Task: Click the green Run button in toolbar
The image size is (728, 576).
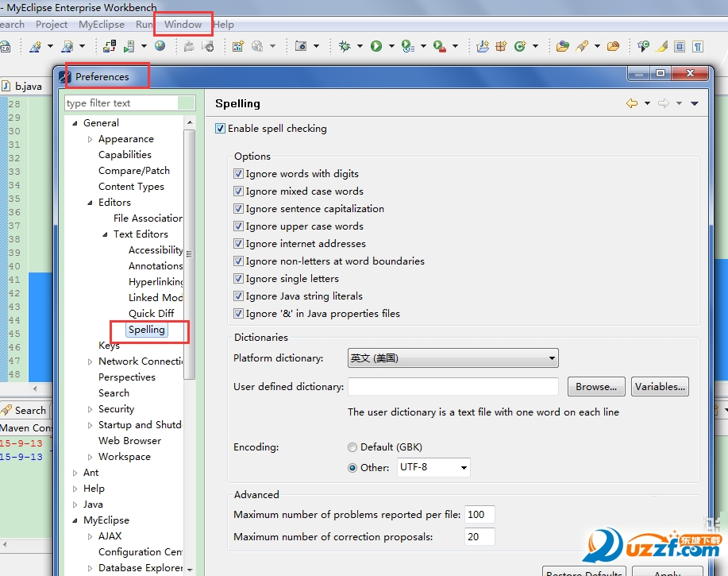Action: click(x=376, y=47)
